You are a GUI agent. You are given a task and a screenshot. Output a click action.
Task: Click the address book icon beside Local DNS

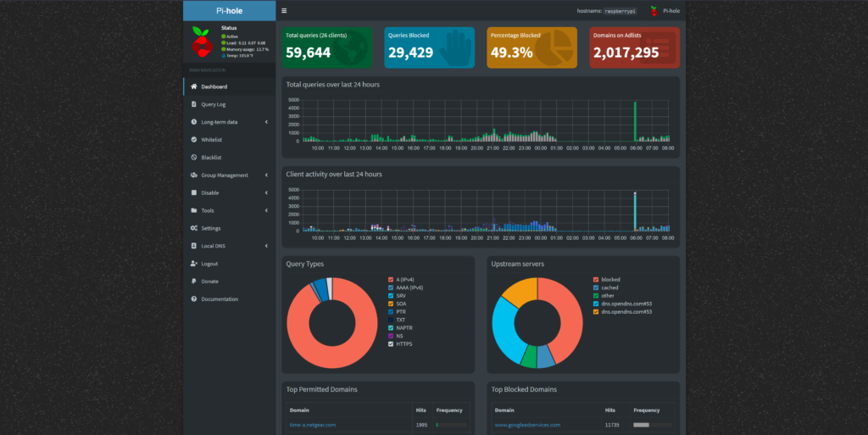coord(194,246)
